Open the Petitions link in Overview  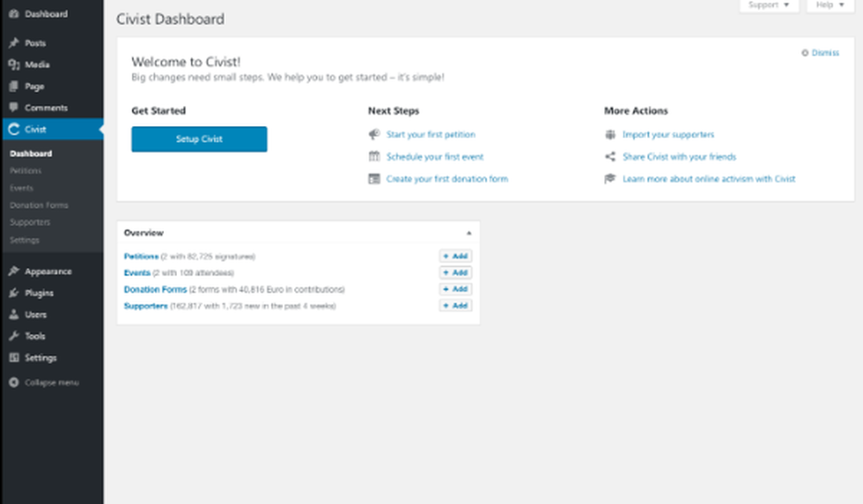141,256
